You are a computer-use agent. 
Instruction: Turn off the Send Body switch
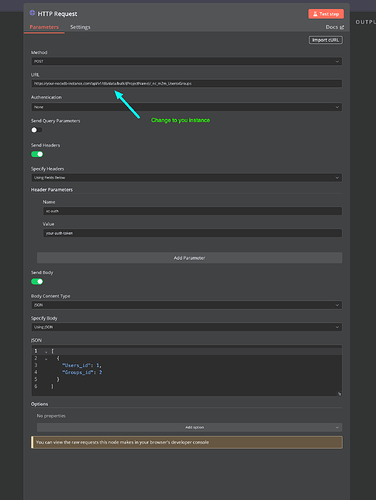coord(37,282)
